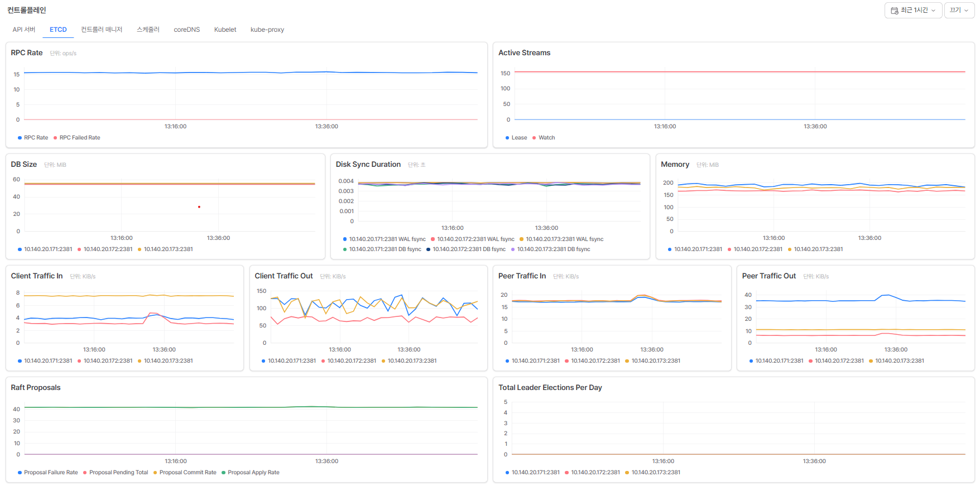Hide the Watch series in Active Streams
This screenshot has width=980, height=486.
[544, 138]
